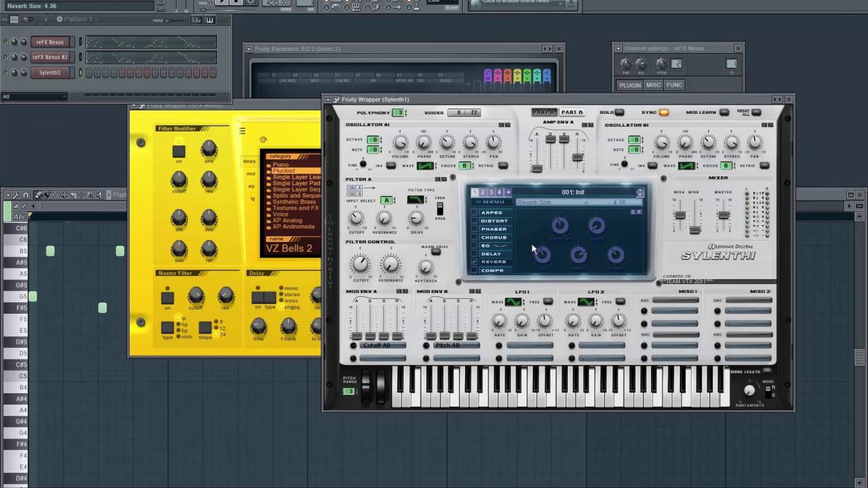Select reFX Nexus channel button

[51, 42]
